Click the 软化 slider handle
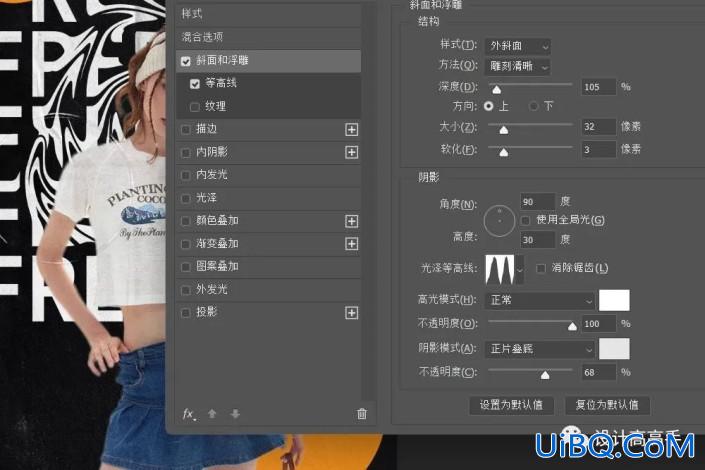This screenshot has width=705, height=470. [x=504, y=153]
